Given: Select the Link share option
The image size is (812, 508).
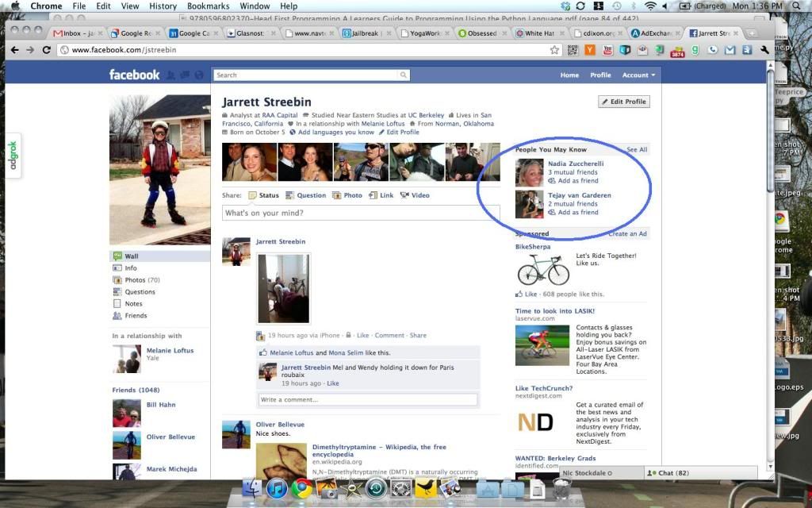Looking at the screenshot, I should click(x=381, y=195).
